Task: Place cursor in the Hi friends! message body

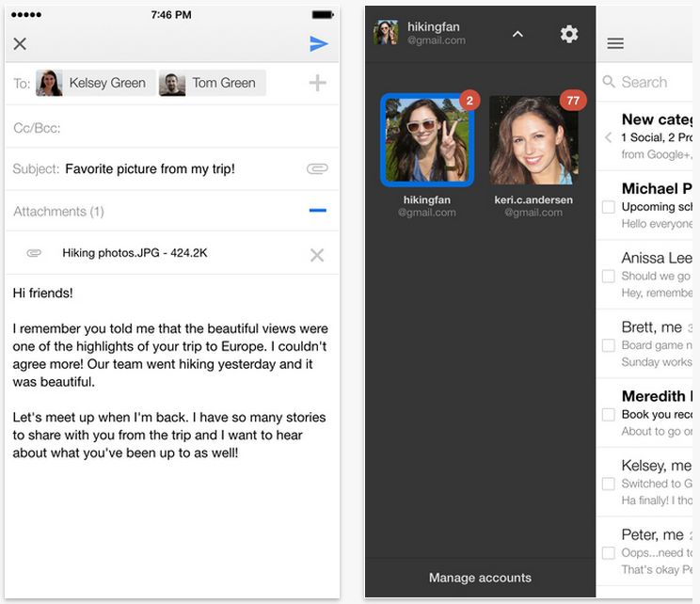Action: (x=172, y=373)
